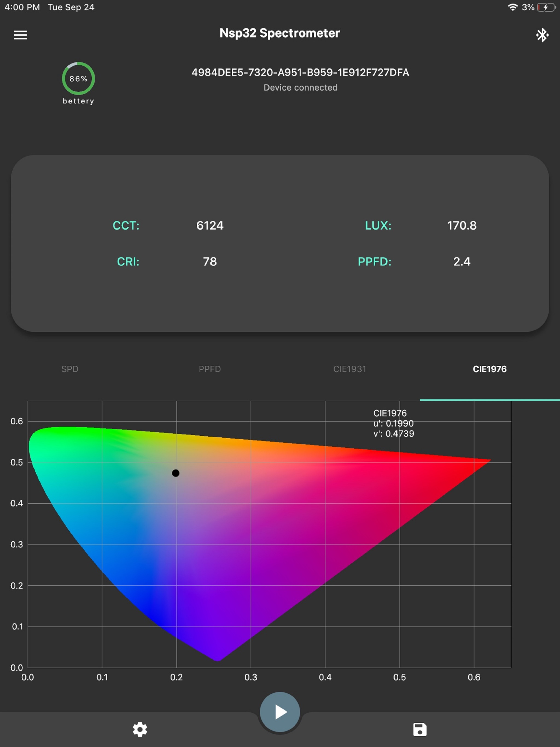Click the CIE1976 legend title in chart
This screenshot has height=747, width=560.
coord(390,413)
